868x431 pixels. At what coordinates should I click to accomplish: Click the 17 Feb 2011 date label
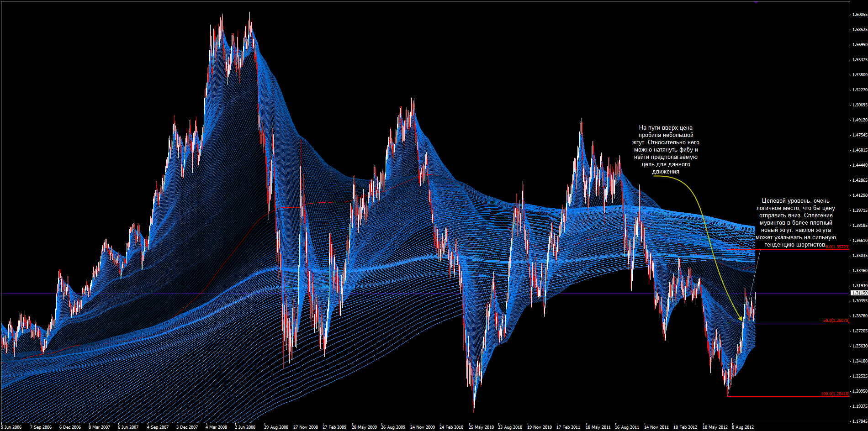point(568,427)
